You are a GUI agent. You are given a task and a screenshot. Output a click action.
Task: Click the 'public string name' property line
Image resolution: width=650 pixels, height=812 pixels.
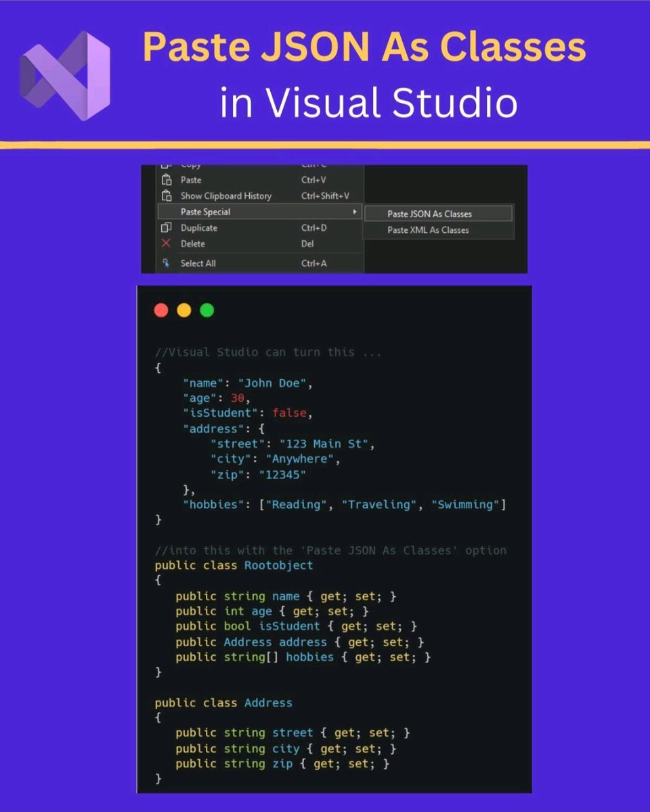point(286,596)
